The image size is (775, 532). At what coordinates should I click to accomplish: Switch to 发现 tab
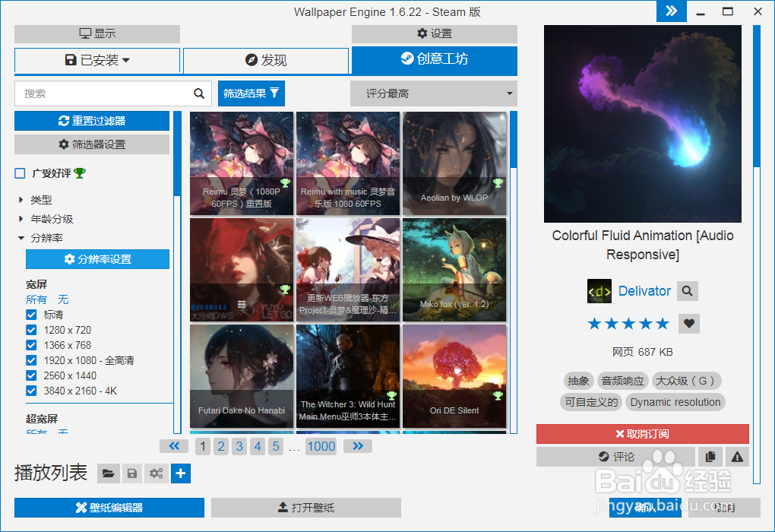pyautogui.click(x=266, y=60)
